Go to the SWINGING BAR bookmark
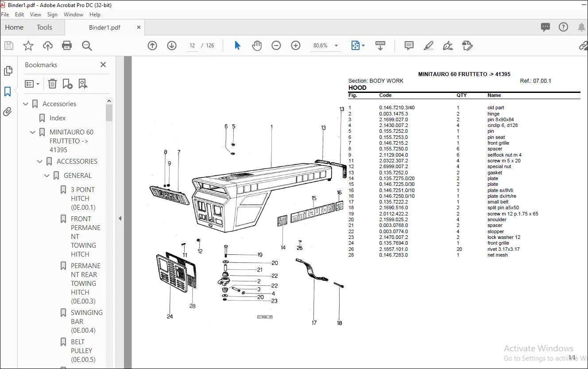The height and width of the screenshot is (369, 588). [x=86, y=322]
